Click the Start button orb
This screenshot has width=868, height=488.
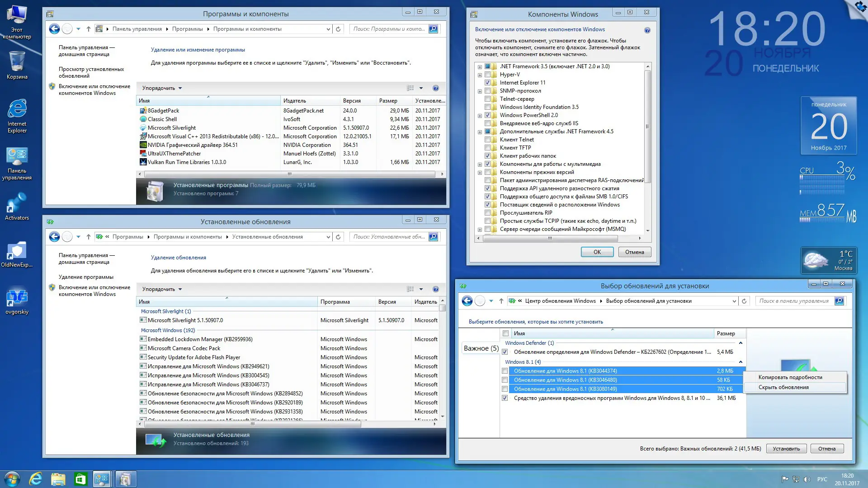click(x=12, y=479)
